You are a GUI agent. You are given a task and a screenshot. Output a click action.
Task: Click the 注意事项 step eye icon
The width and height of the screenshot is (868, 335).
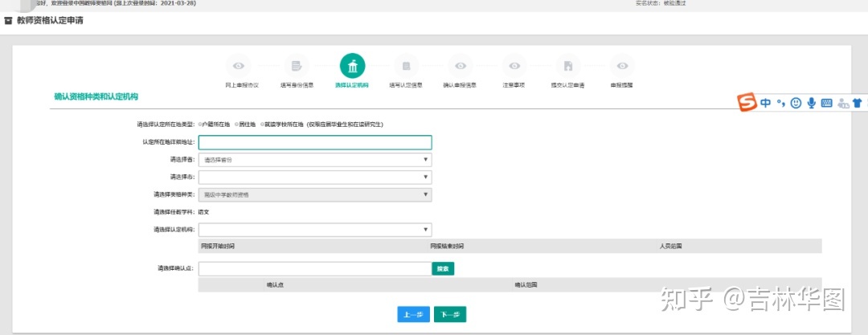(x=514, y=66)
